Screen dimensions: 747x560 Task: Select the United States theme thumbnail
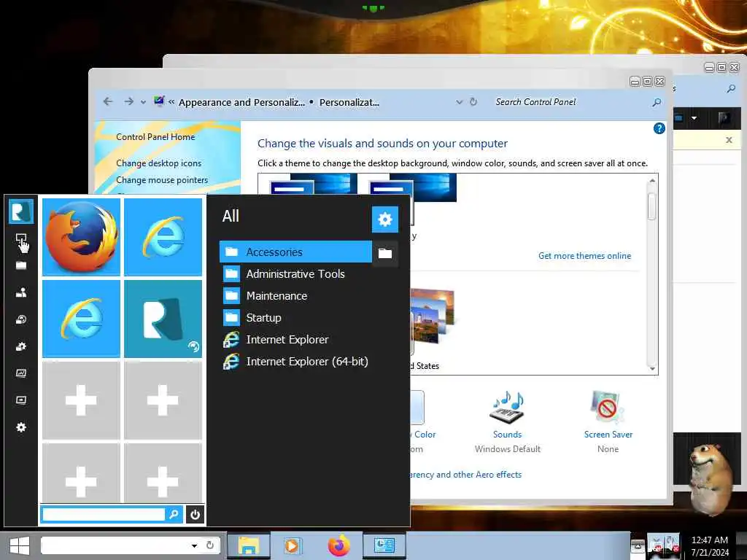(x=433, y=316)
